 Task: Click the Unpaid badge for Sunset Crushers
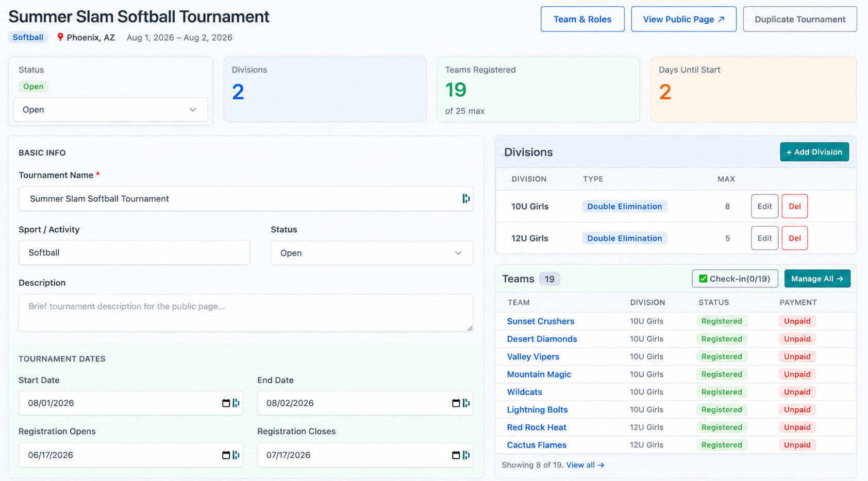click(797, 321)
